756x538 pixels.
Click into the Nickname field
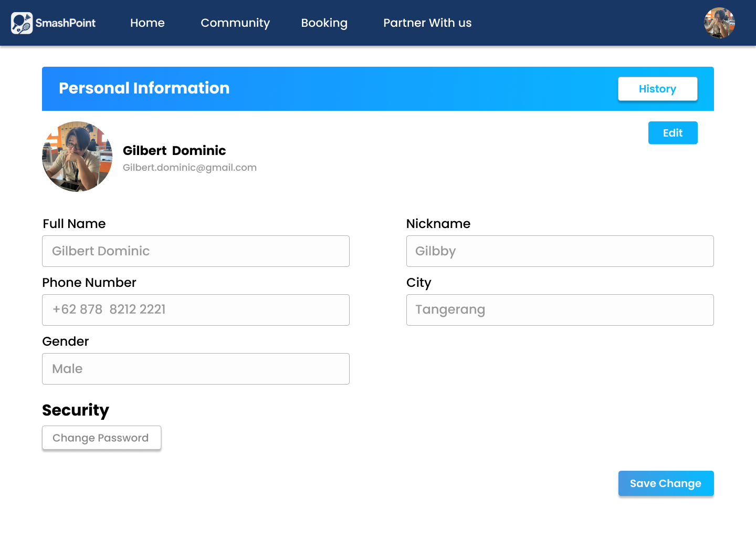[560, 251]
